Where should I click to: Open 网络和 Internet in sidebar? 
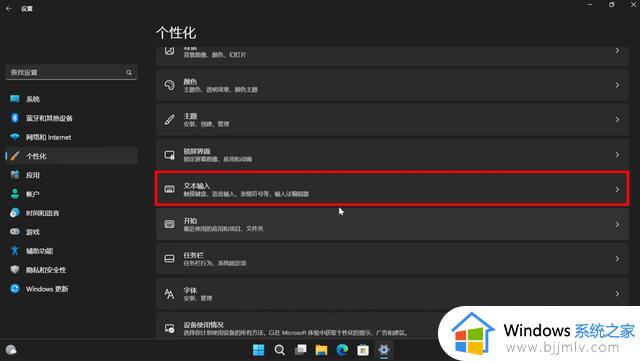[71, 137]
